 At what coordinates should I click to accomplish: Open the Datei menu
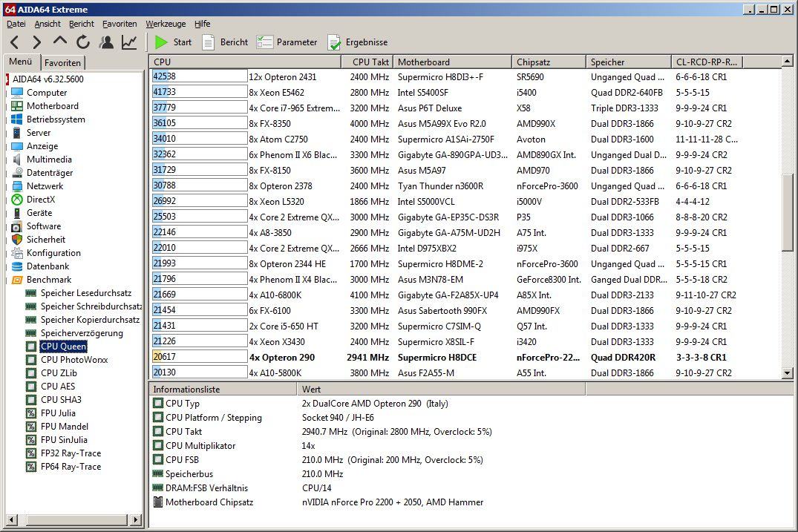(16, 24)
